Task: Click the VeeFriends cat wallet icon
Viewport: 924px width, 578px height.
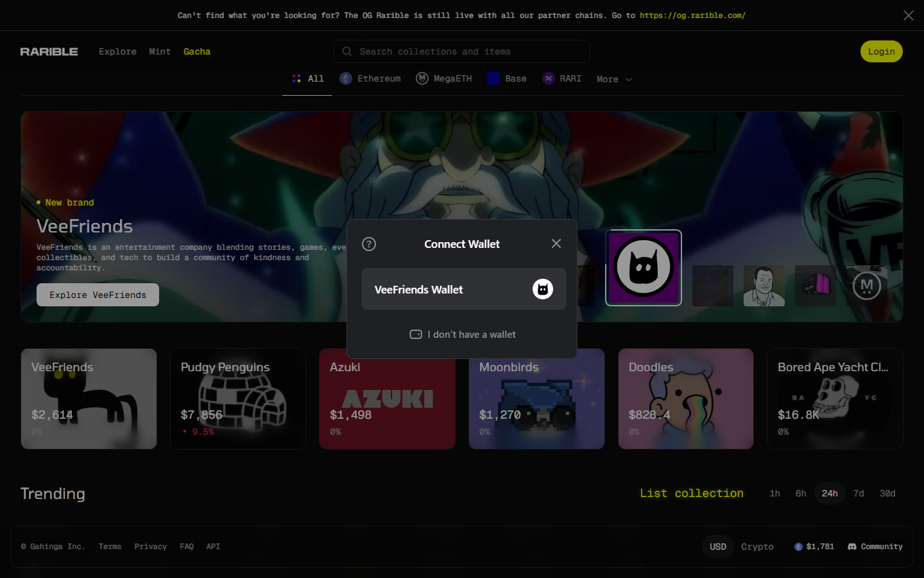Action: 543,289
